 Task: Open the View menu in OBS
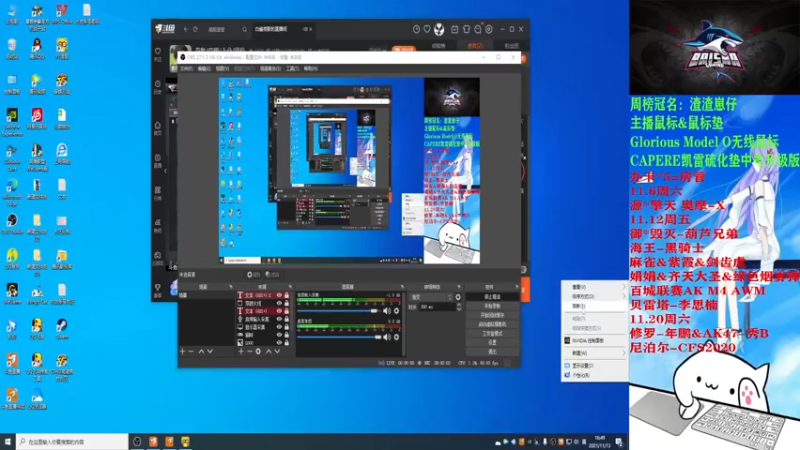click(222, 68)
